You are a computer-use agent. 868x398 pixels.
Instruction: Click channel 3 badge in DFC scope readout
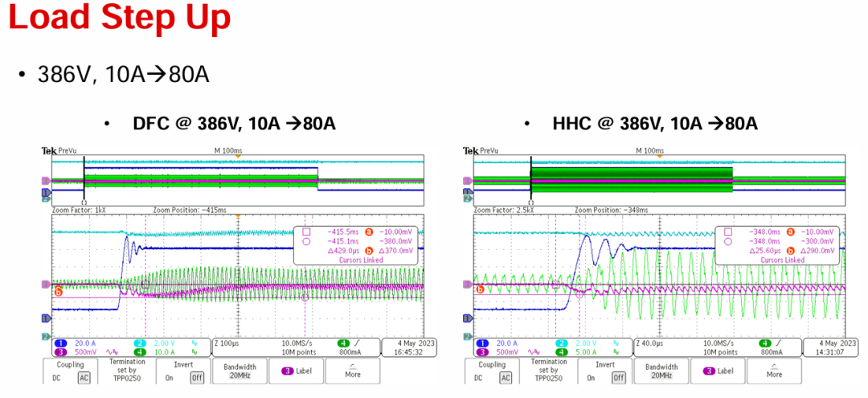pos(63,351)
